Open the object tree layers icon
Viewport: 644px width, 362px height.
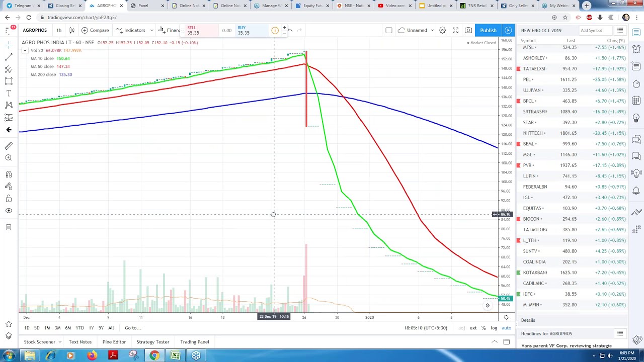(x=9, y=336)
